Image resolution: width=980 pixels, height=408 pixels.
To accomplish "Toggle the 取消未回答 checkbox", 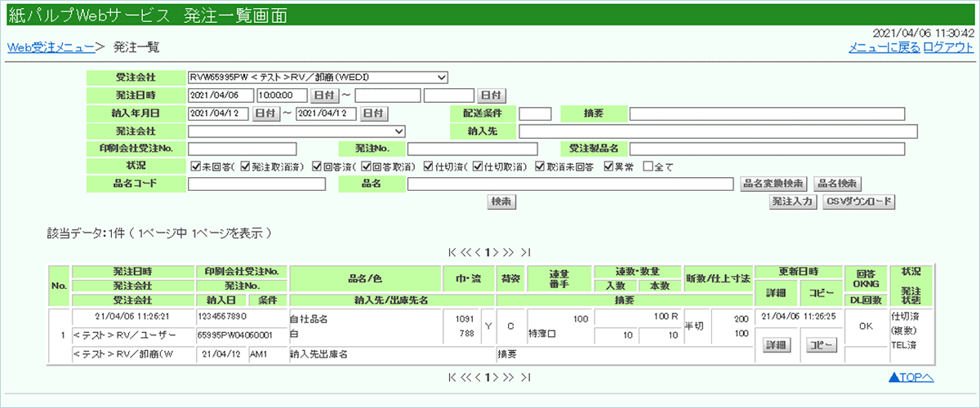I will (x=541, y=167).
